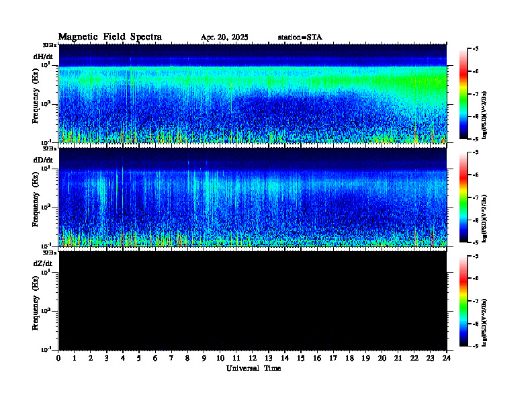Click the -6 value on dD/dt color scale
The width and height of the screenshot is (532, 411).
(x=476, y=175)
